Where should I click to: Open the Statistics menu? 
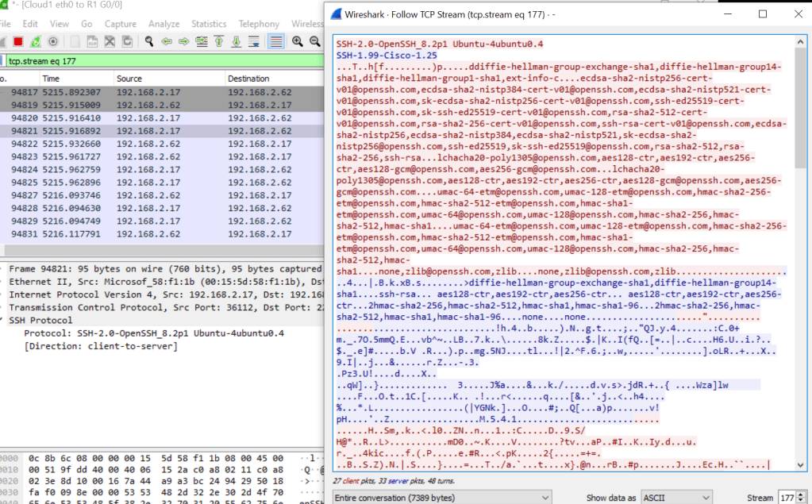pyautogui.click(x=209, y=24)
